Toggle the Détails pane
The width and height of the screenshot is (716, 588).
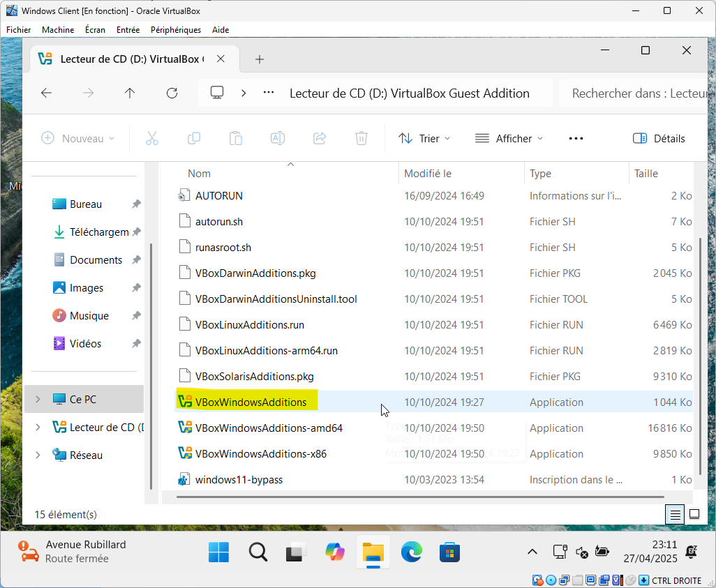(659, 138)
